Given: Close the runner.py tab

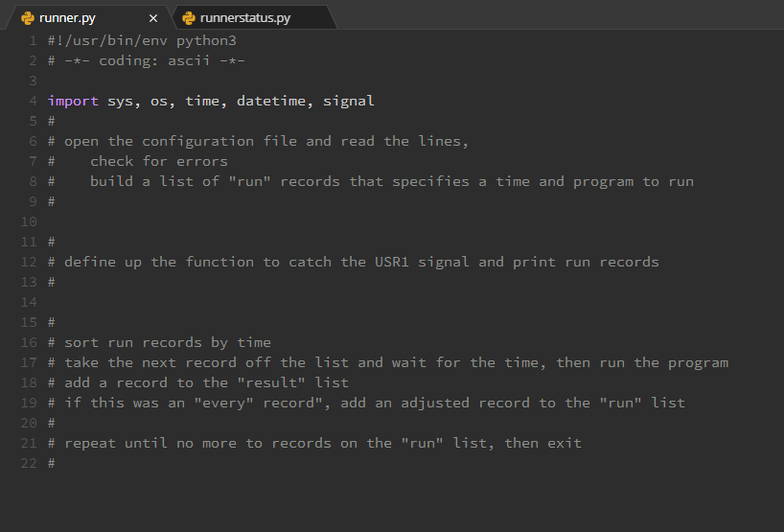Looking at the screenshot, I should 153,18.
